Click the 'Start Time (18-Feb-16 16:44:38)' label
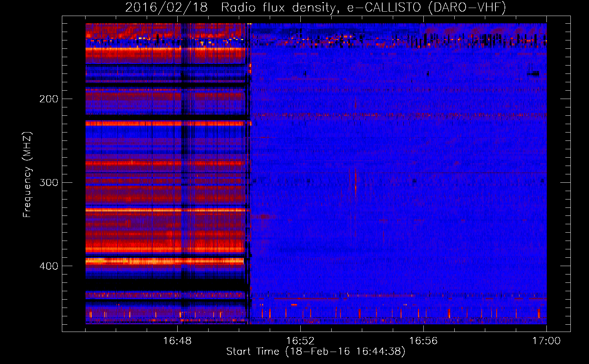 click(x=316, y=352)
